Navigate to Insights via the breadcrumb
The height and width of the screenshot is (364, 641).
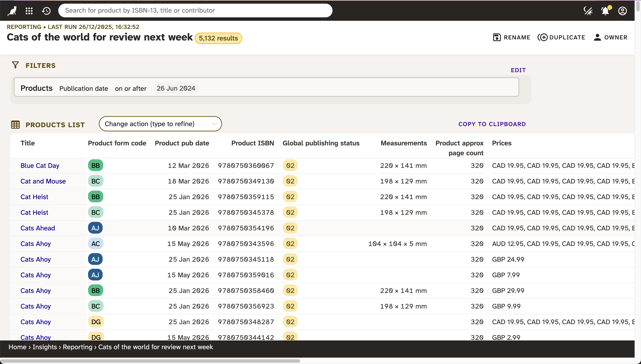44,347
